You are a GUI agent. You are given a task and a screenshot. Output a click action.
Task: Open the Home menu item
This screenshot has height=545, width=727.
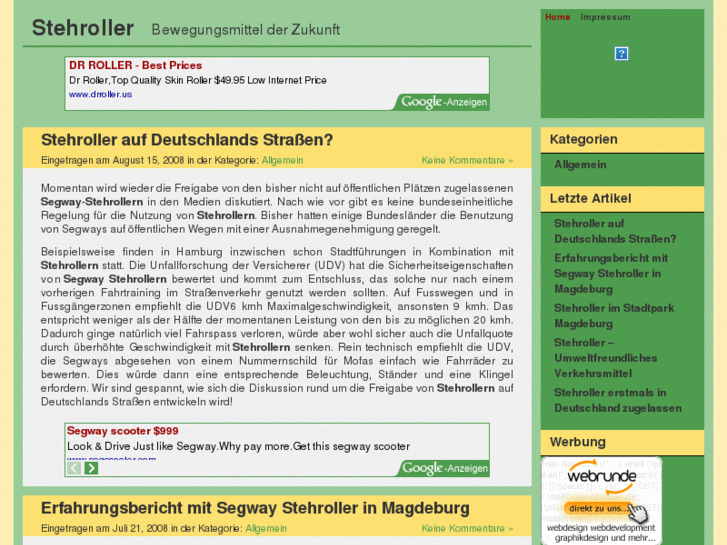(557, 17)
